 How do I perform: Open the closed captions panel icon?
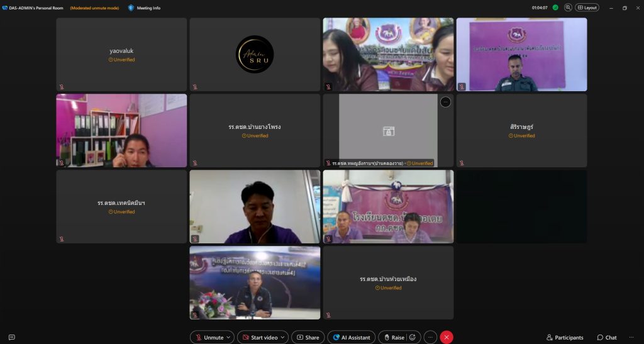pos(11,338)
